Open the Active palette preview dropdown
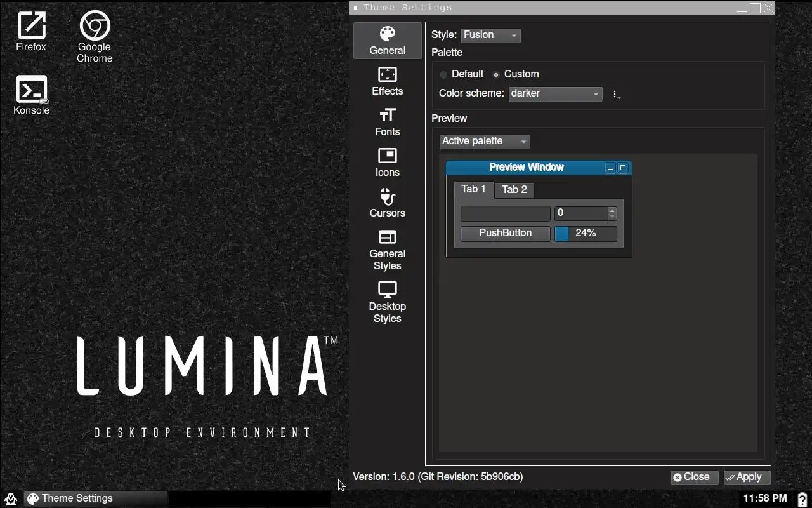 485,141
